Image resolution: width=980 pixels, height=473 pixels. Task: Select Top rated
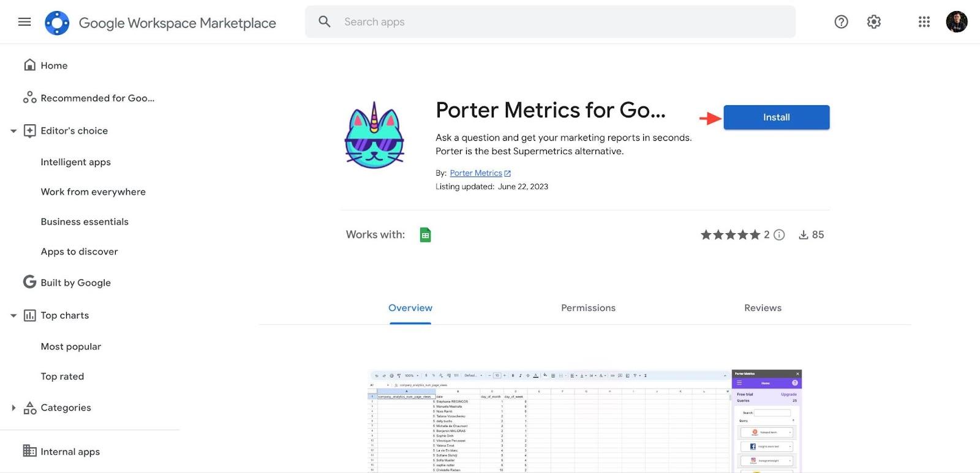(x=62, y=377)
